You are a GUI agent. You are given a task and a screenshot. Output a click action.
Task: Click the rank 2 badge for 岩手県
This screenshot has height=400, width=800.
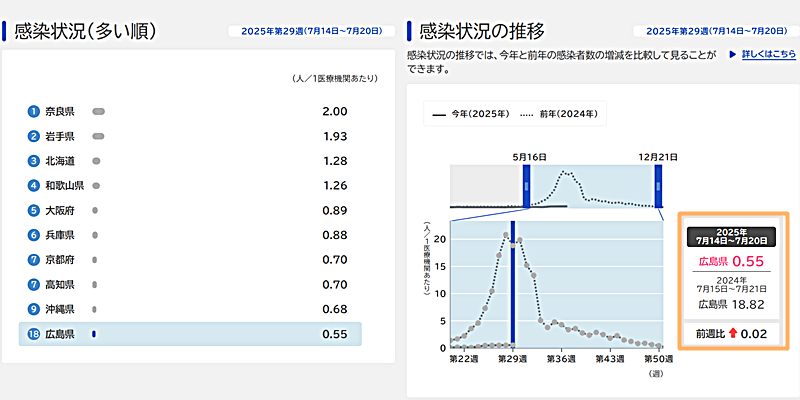pos(33,136)
